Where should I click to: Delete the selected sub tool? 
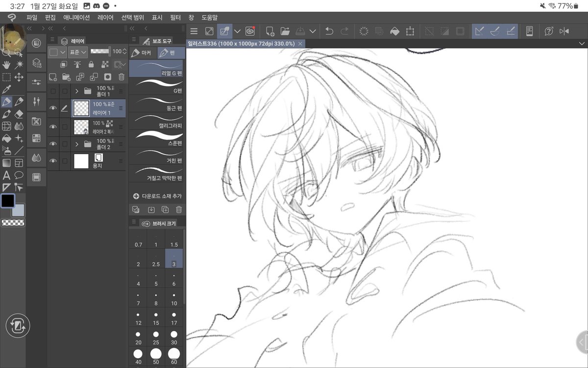[179, 210]
